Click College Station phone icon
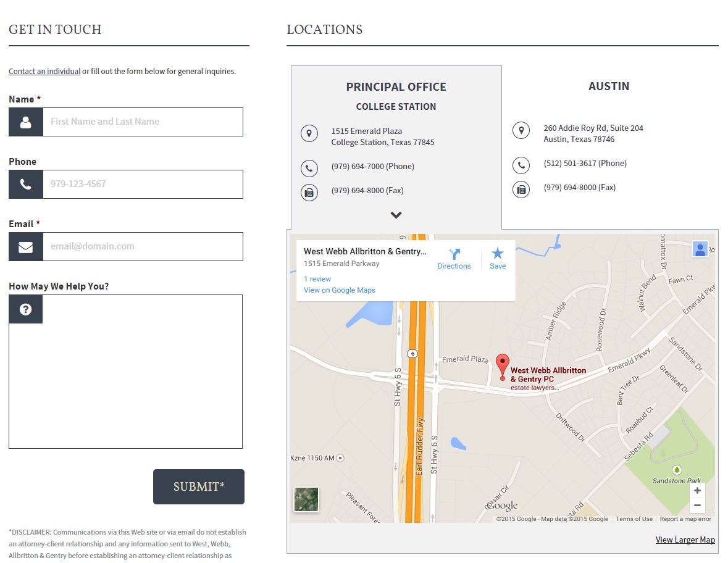Screen dimensions: 728x563 [309, 168]
